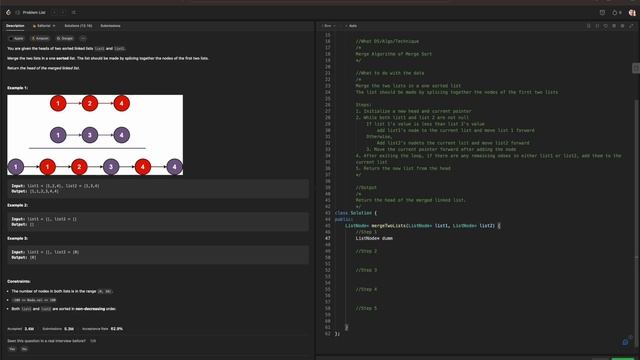The image size is (640, 360).
Task: Click the Apple company tag
Action: [17, 38]
